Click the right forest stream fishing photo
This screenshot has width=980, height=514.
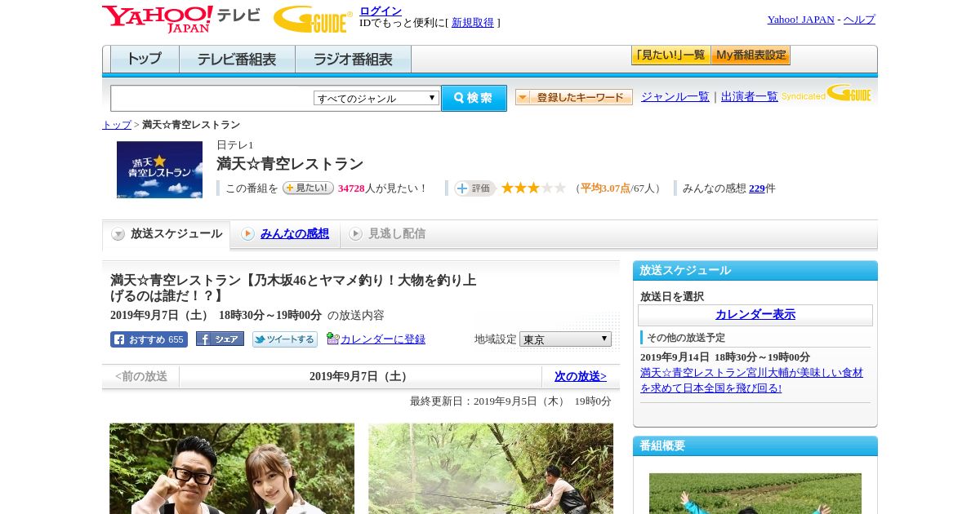(491, 468)
